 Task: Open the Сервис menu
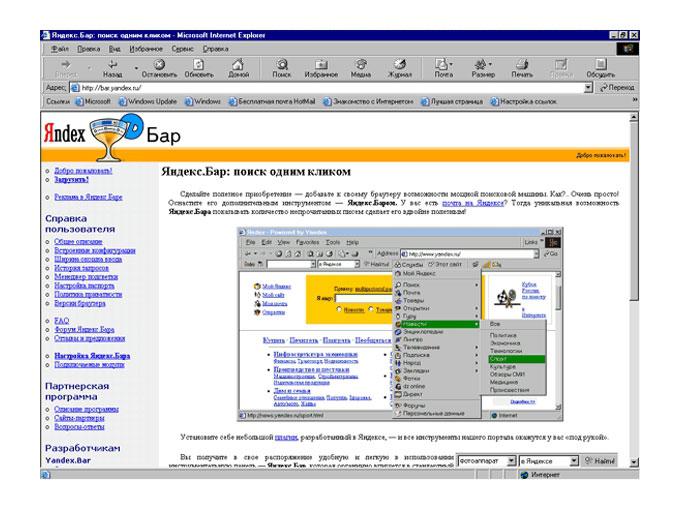(182, 49)
